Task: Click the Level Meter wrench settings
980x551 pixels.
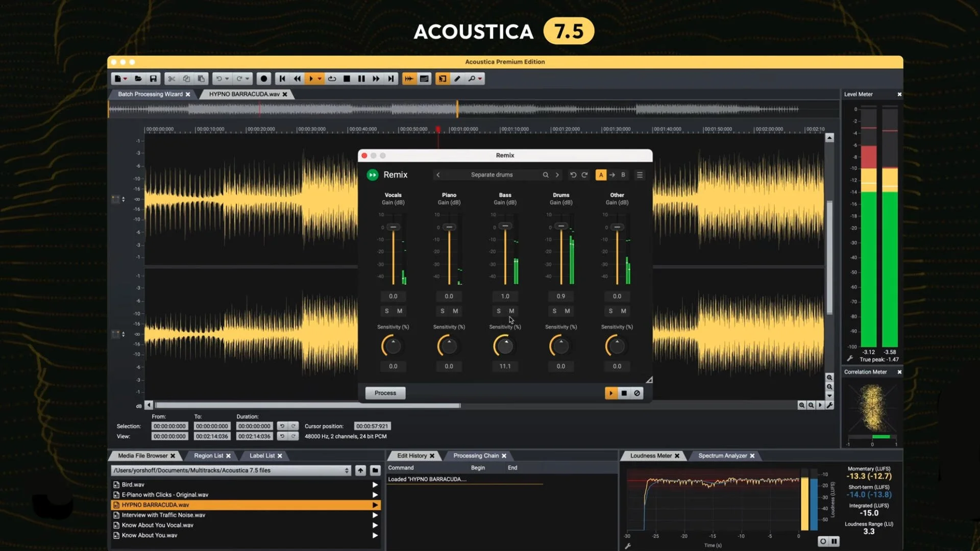Action: click(850, 359)
